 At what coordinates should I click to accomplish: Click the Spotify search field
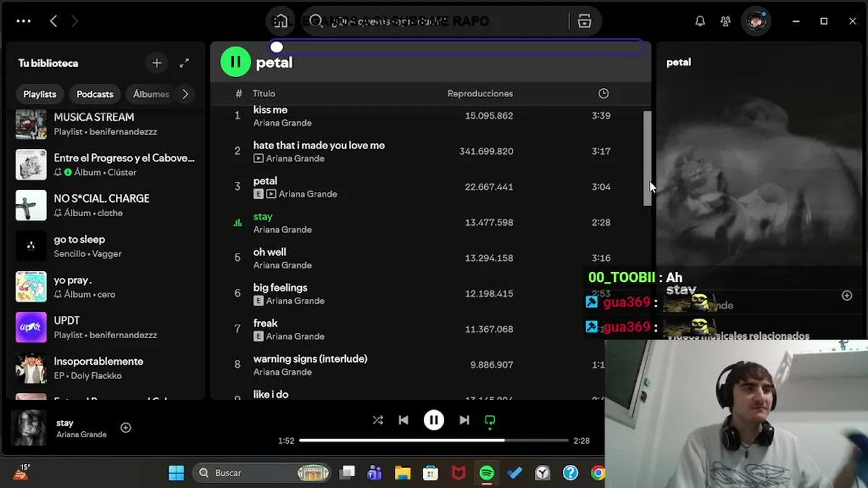tap(435, 21)
